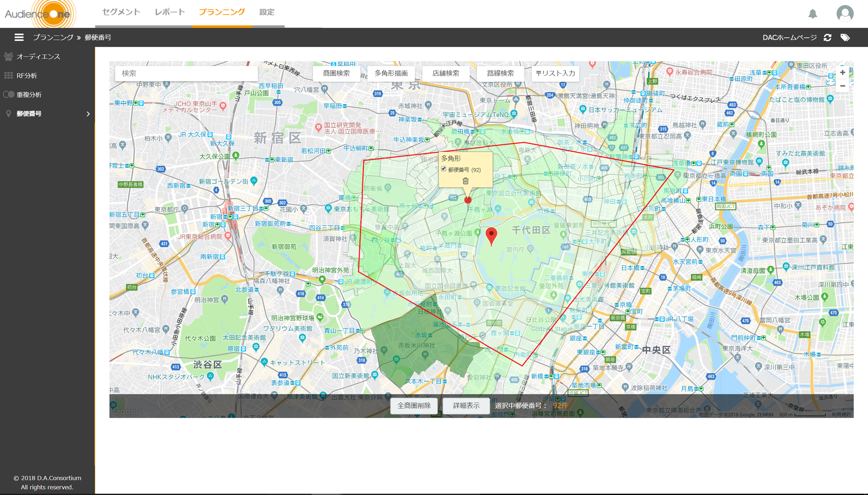This screenshot has width=868, height=495.
Task: Open the user avatar menu
Action: (844, 13)
